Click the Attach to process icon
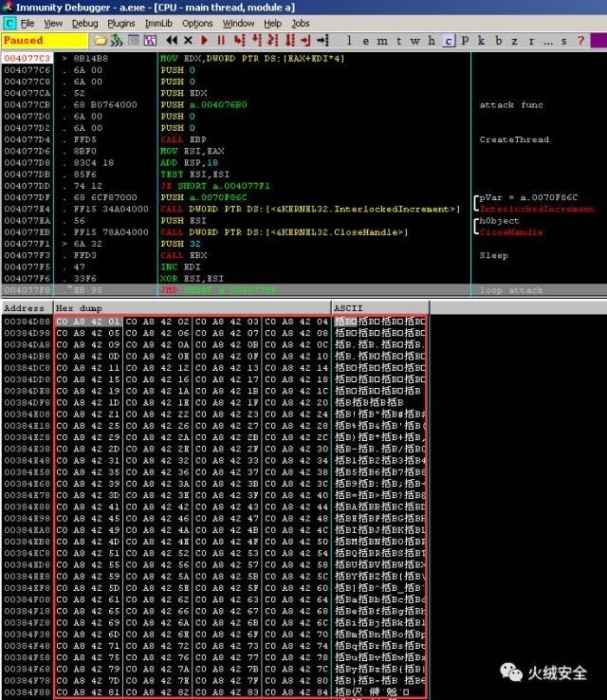This screenshot has width=607, height=700. pos(117,41)
